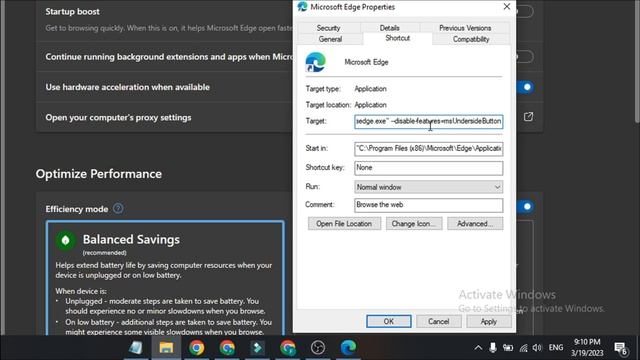This screenshot has height=360, width=640.
Task: Click the Open File Location button
Action: (344, 224)
